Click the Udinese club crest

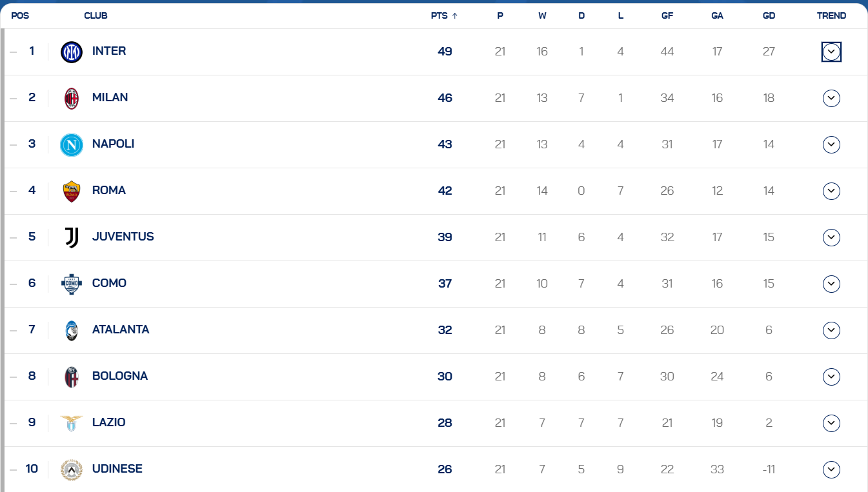coord(72,470)
